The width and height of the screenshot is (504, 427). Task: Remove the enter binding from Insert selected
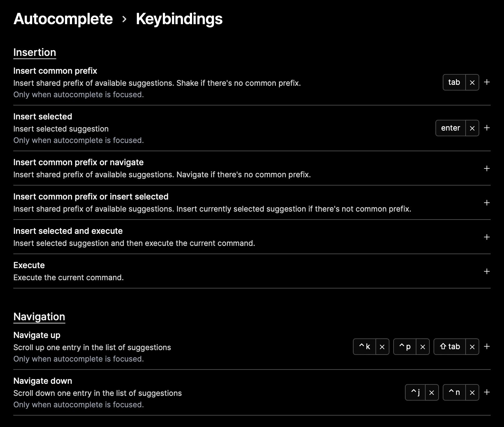tap(472, 128)
